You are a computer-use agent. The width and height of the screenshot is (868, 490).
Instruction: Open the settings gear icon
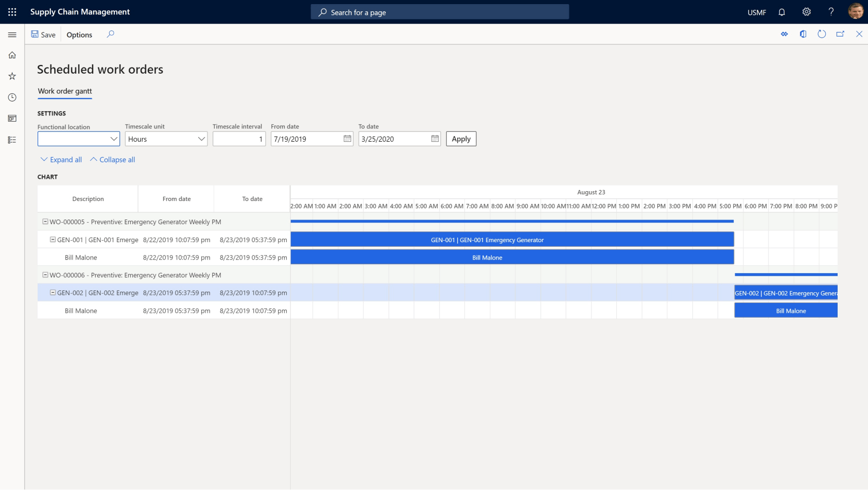(x=806, y=12)
